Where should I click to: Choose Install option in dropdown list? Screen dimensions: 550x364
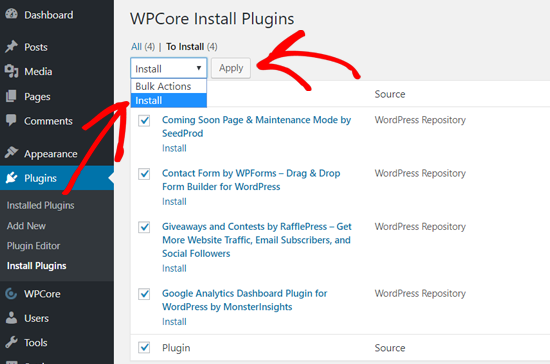(x=169, y=101)
